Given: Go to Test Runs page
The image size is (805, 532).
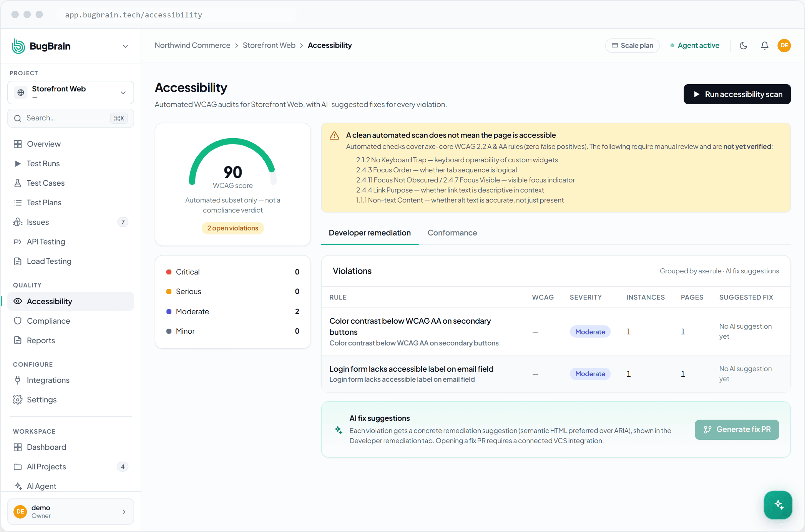Looking at the screenshot, I should tap(70, 164).
